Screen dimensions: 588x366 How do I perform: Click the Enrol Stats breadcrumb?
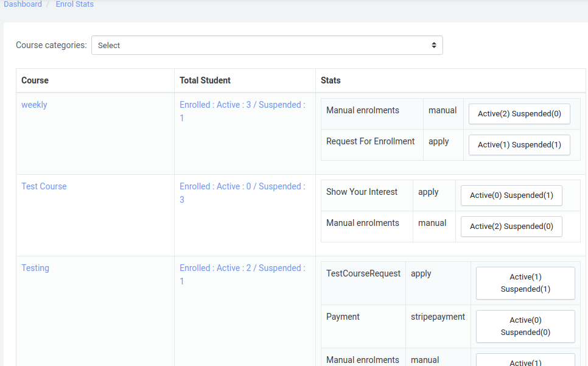pyautogui.click(x=75, y=4)
